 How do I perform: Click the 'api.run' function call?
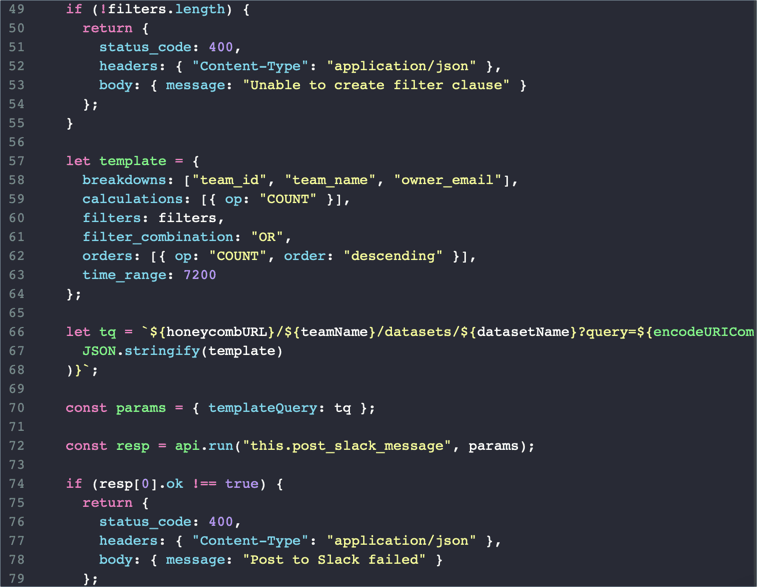[204, 446]
